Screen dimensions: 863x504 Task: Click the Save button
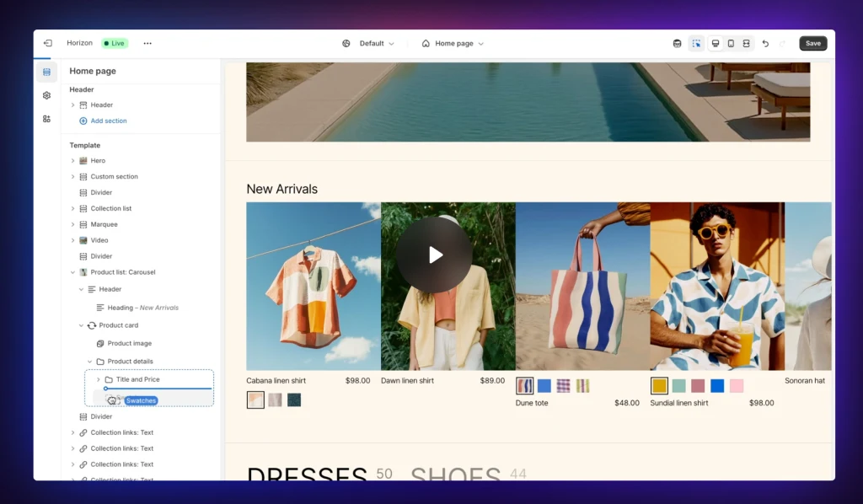[812, 43]
